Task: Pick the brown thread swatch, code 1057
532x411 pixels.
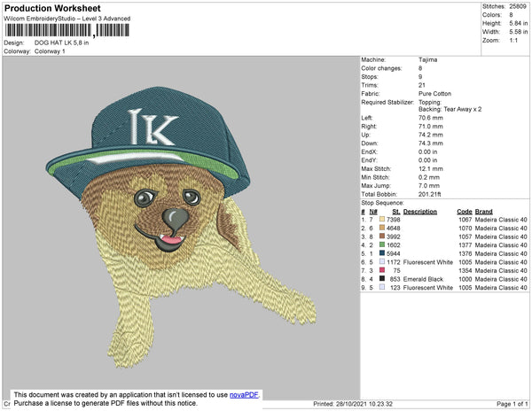Action: point(381,237)
